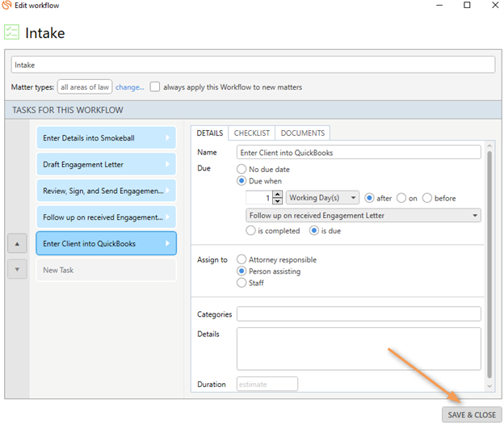Image resolution: width=504 pixels, height=425 pixels.
Task: Select the No due date option
Action: tap(241, 169)
